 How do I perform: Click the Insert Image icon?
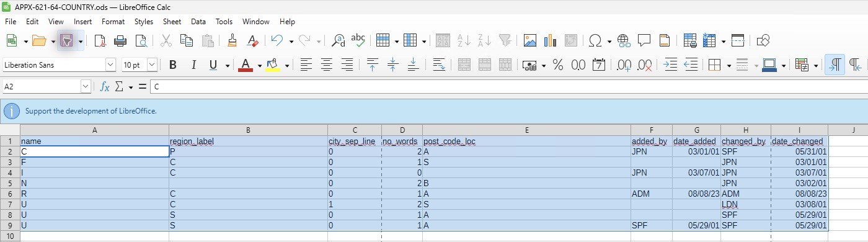pyautogui.click(x=529, y=41)
